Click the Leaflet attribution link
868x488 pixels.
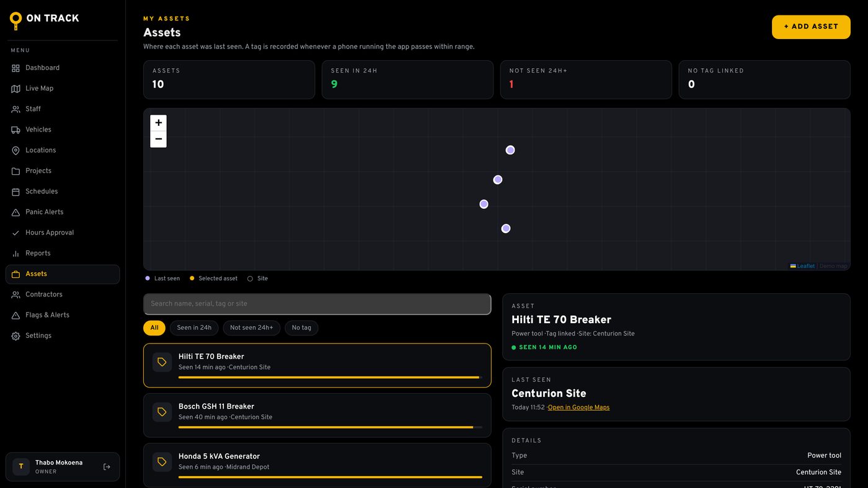tap(802, 266)
